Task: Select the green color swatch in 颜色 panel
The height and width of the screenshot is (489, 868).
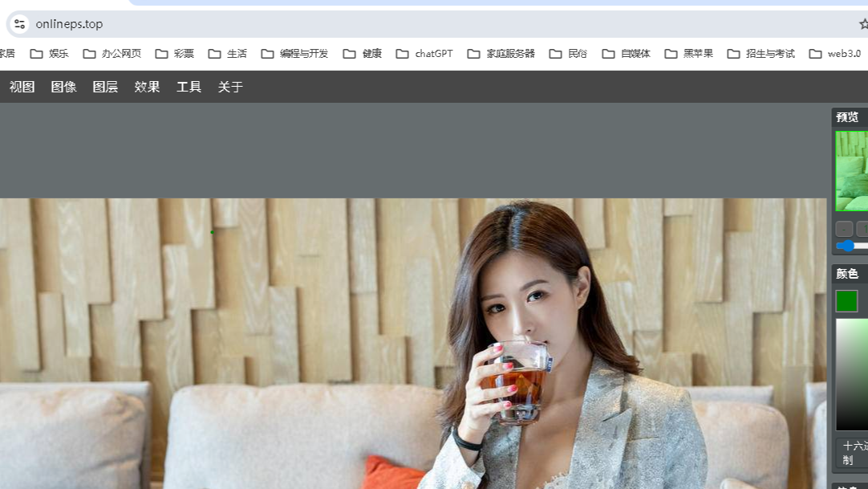Action: [846, 300]
